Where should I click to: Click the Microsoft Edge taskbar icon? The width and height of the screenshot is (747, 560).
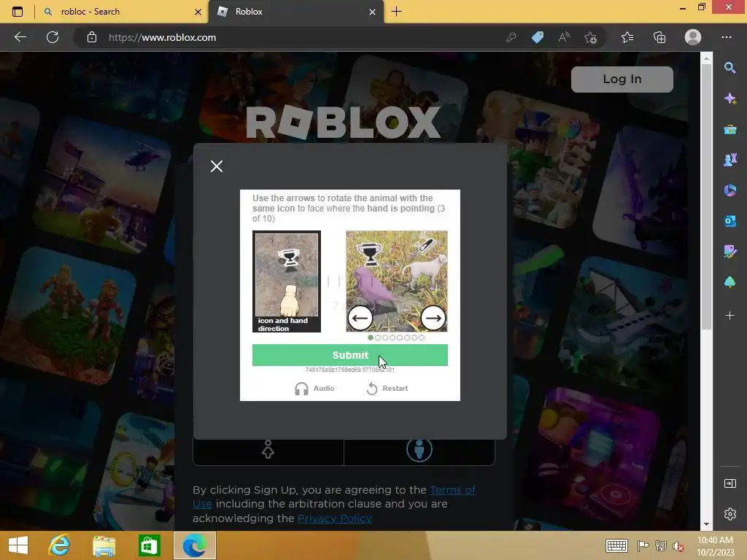pos(194,545)
